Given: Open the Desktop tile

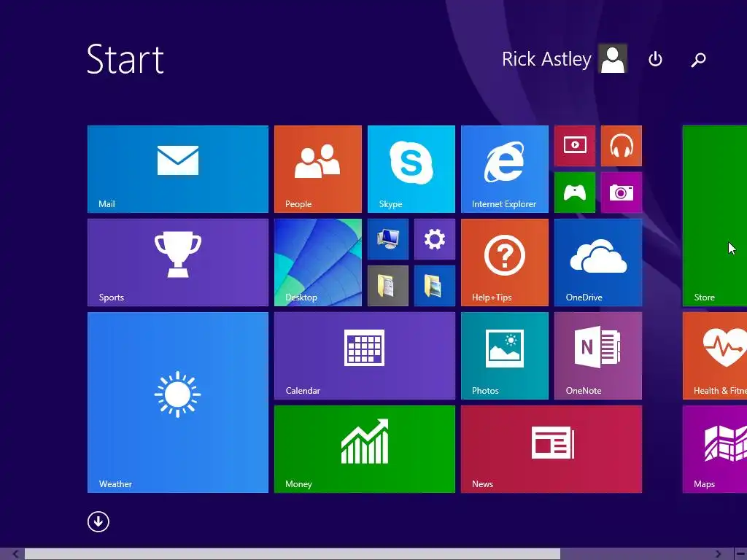Looking at the screenshot, I should coord(318,262).
